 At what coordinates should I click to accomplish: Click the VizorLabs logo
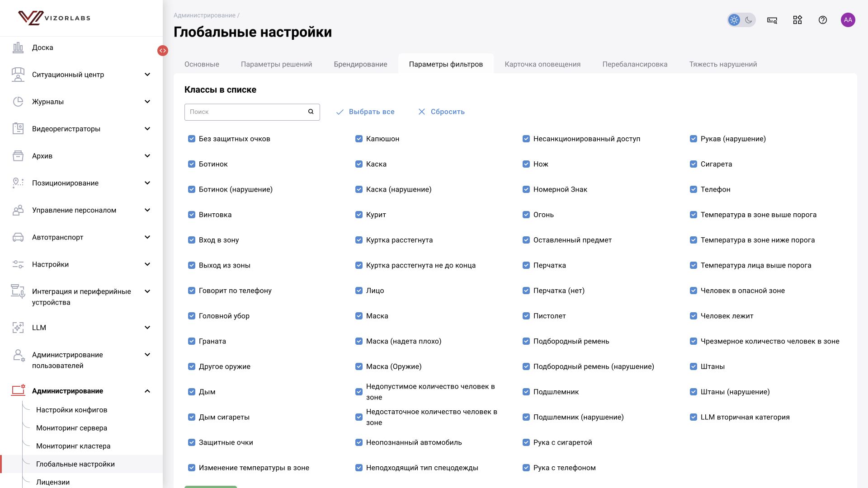point(54,18)
